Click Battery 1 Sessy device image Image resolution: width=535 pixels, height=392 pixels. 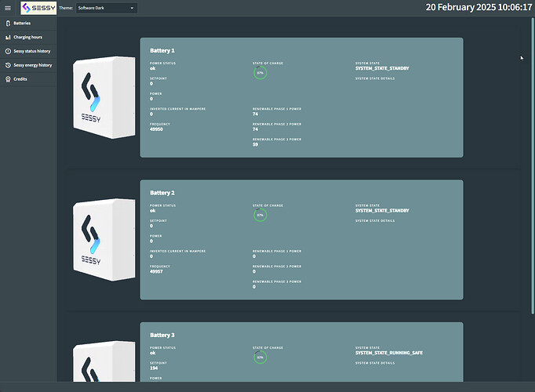point(104,97)
